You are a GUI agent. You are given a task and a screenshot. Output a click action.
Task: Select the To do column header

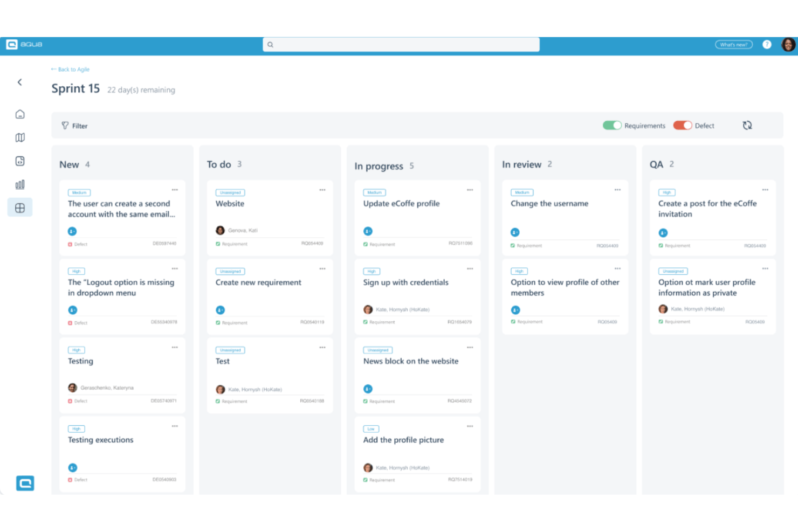tap(219, 164)
